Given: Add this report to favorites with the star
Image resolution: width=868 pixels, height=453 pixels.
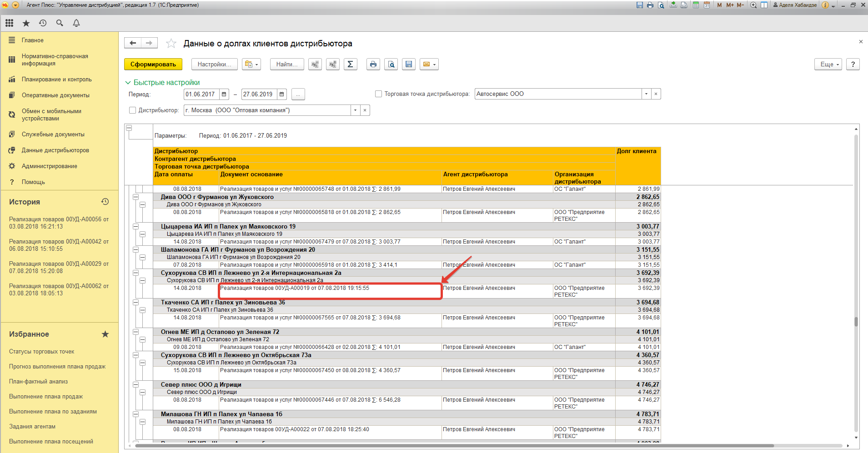Looking at the screenshot, I should coord(171,43).
